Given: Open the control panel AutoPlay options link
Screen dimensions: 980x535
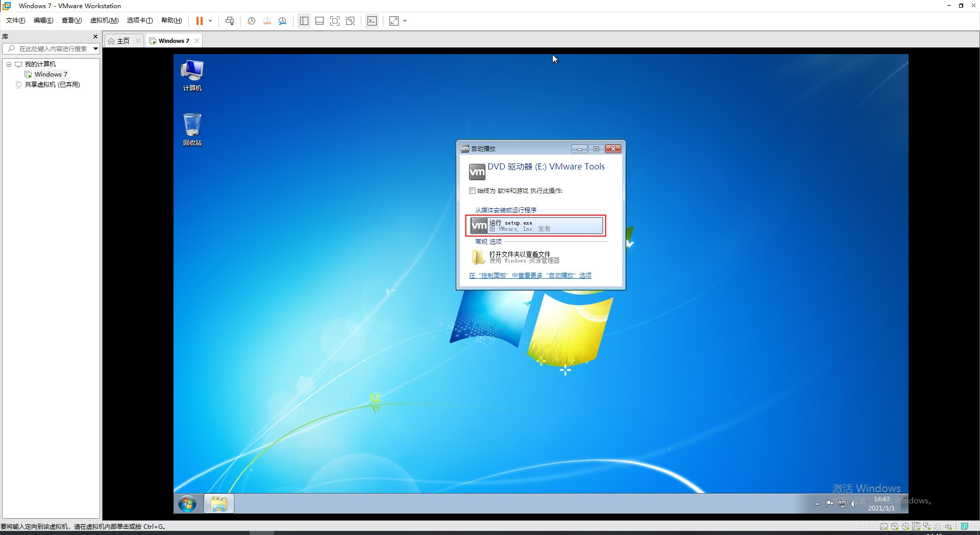Looking at the screenshot, I should [x=530, y=276].
